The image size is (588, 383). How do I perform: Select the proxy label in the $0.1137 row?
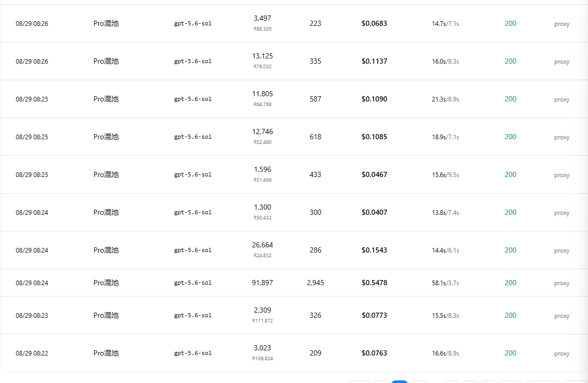point(562,62)
